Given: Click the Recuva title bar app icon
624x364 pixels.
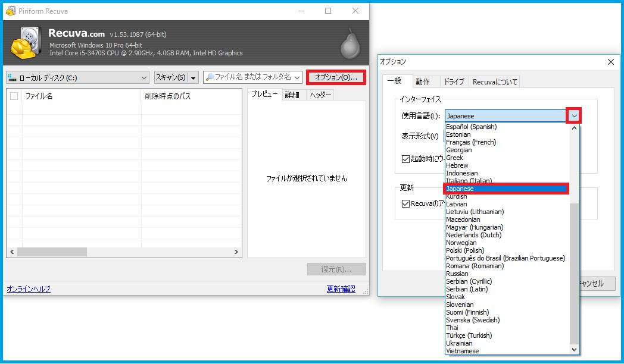Looking at the screenshot, I should tap(11, 11).
